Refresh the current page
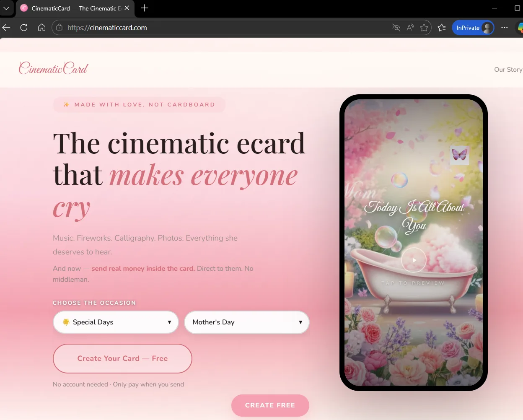This screenshot has width=523, height=420. pyautogui.click(x=24, y=27)
